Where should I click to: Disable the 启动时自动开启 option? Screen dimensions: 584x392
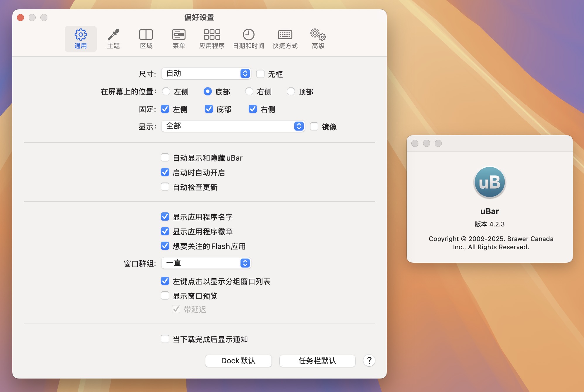pyautogui.click(x=165, y=173)
